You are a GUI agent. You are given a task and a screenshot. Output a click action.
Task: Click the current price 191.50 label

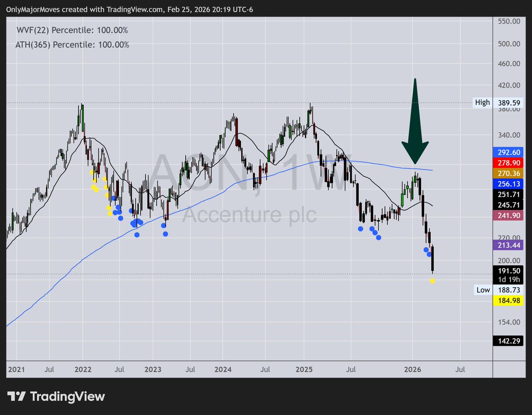[508, 270]
